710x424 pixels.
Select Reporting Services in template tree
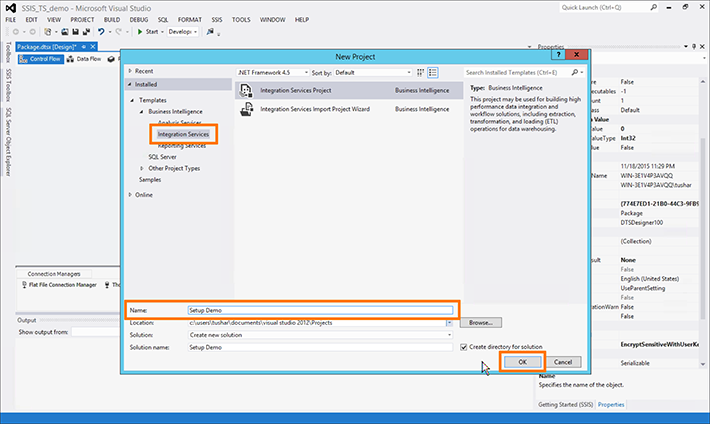182,146
